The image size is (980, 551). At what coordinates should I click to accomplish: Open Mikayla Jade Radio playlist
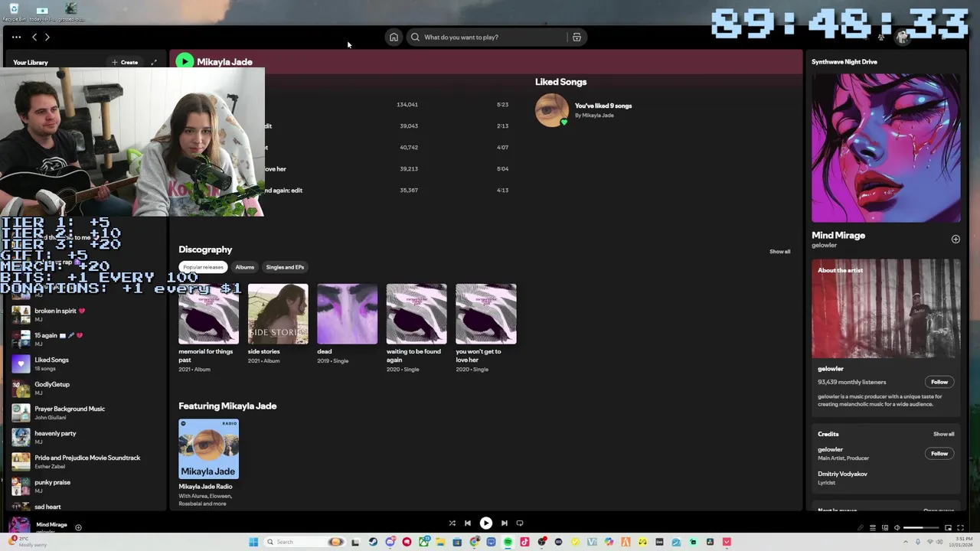coord(208,449)
